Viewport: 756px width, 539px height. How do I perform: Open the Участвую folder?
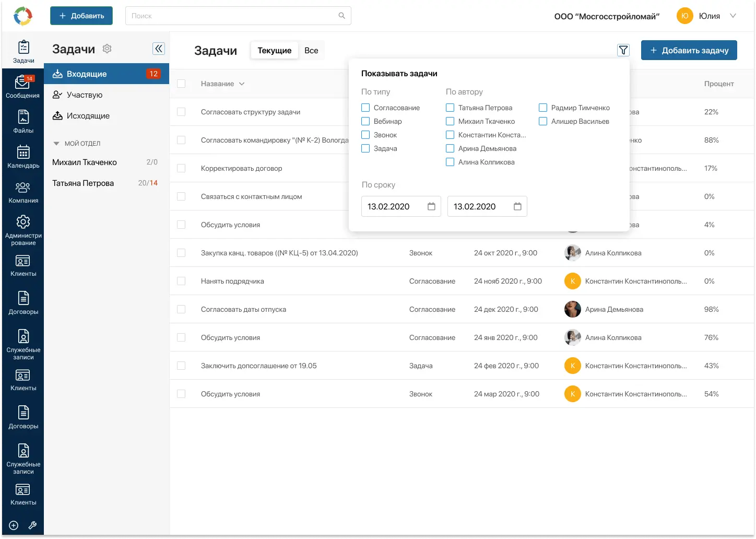107,95
